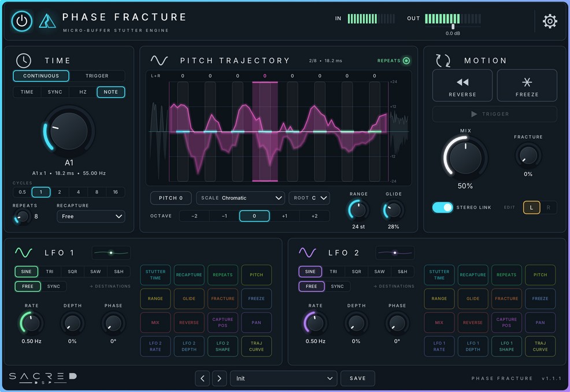Click the output gain slider handle

453,27
